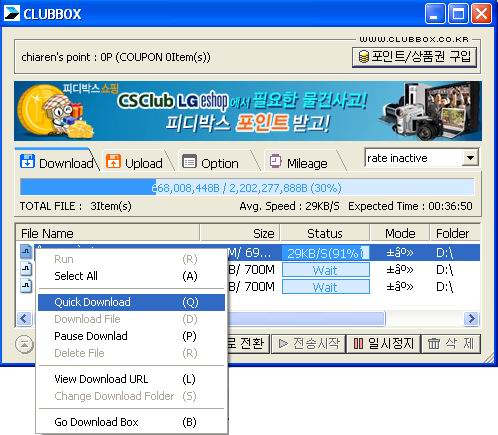
Task: Click the 삭제 delete button with trash icon
Action: click(x=451, y=343)
